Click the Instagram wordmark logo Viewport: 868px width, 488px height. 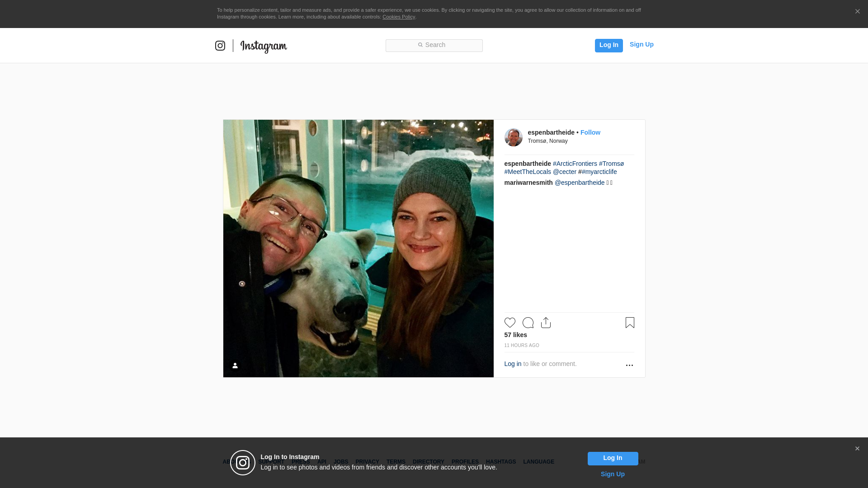click(264, 46)
